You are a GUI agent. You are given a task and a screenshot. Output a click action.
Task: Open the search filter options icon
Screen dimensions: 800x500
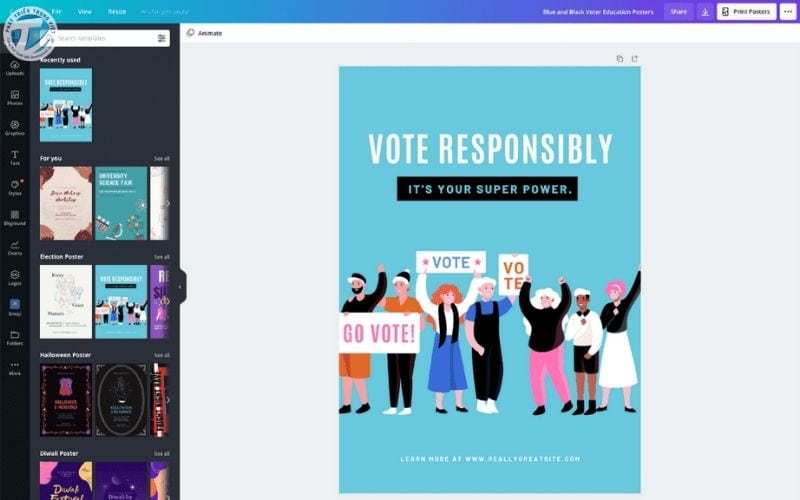pos(162,38)
